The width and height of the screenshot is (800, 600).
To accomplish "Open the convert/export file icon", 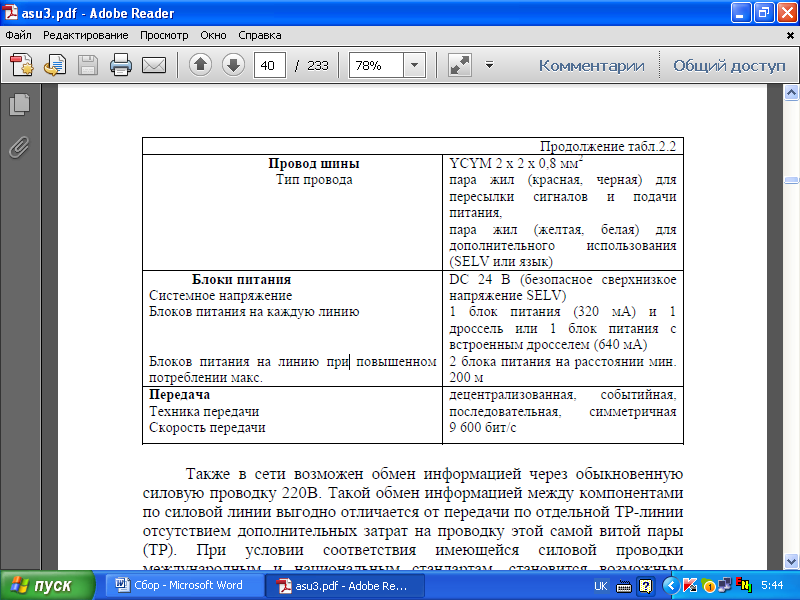I will (x=55, y=65).
